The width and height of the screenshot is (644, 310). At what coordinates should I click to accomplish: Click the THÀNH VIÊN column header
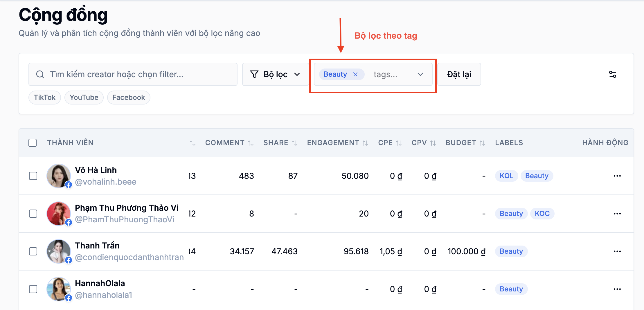[70, 143]
